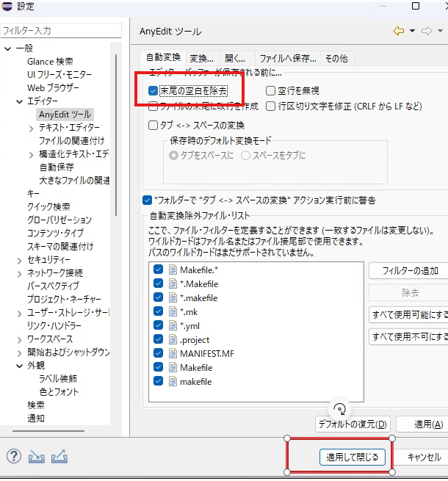Enable the 空行を無視 checkbox

[x=270, y=90]
